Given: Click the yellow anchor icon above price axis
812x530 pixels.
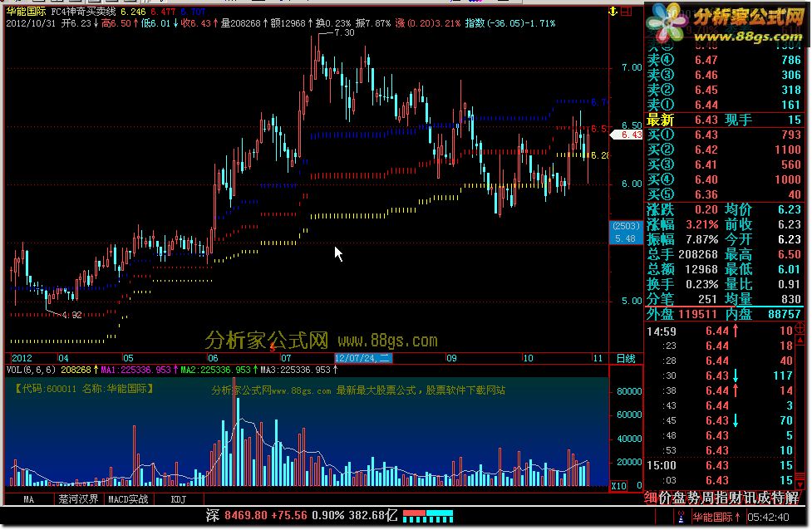Looking at the screenshot, I should click(x=613, y=12).
